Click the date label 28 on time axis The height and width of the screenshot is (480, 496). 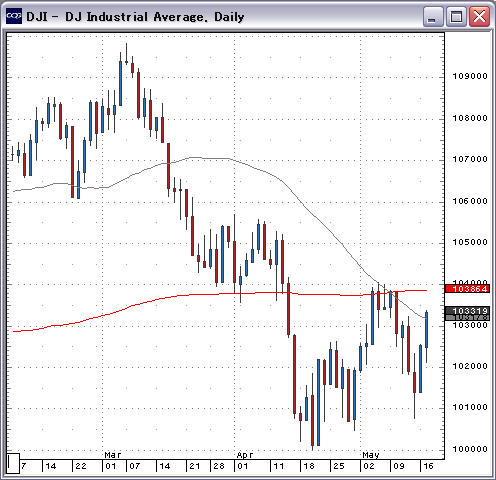[x=219, y=466]
